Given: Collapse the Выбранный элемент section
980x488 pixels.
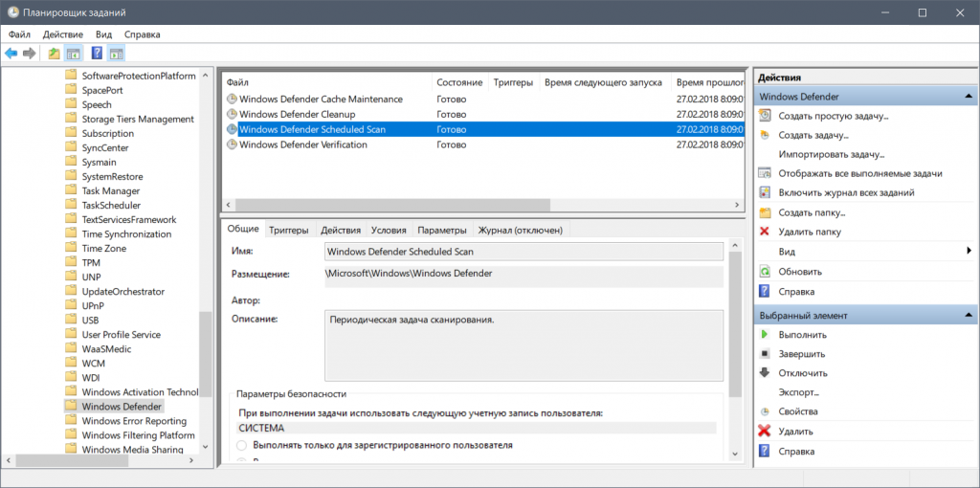Looking at the screenshot, I should point(969,316).
